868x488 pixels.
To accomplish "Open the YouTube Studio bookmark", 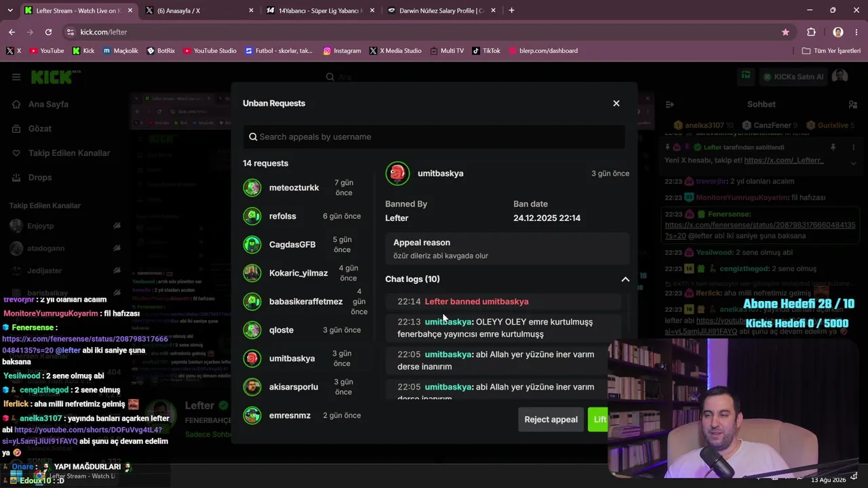I will coord(210,51).
